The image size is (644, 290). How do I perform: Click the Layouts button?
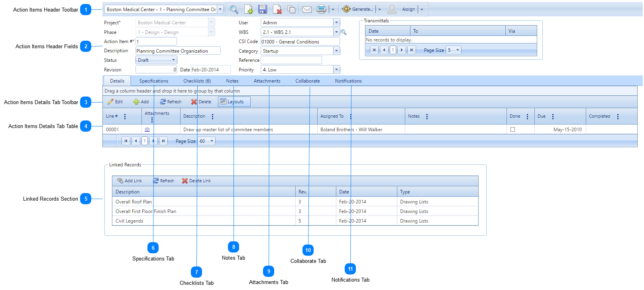(234, 102)
